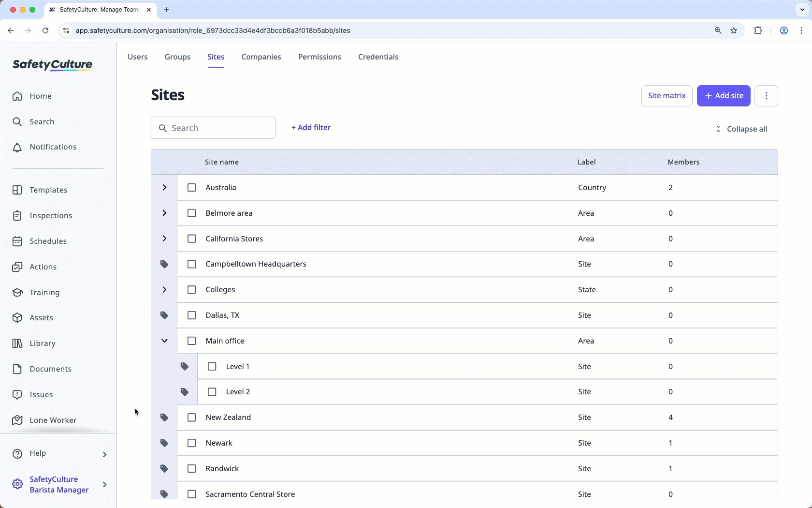Click the tag icon for Dallas, TX
This screenshot has width=812, height=508.
point(164,315)
